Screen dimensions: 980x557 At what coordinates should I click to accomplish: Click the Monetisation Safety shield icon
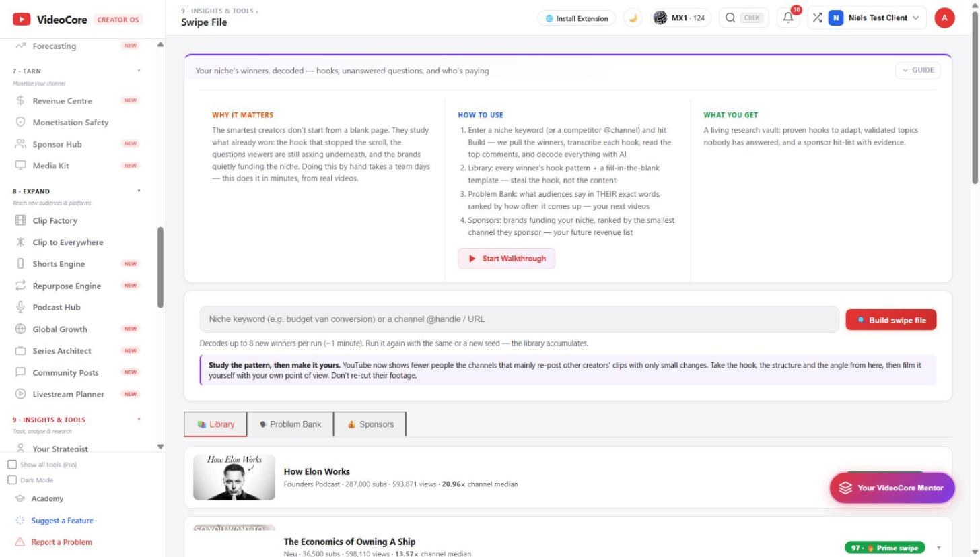20,122
